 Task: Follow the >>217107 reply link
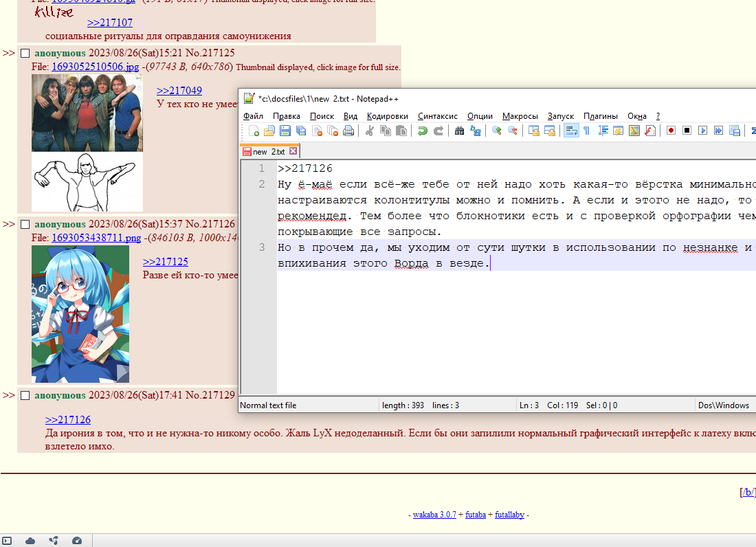[x=110, y=23]
